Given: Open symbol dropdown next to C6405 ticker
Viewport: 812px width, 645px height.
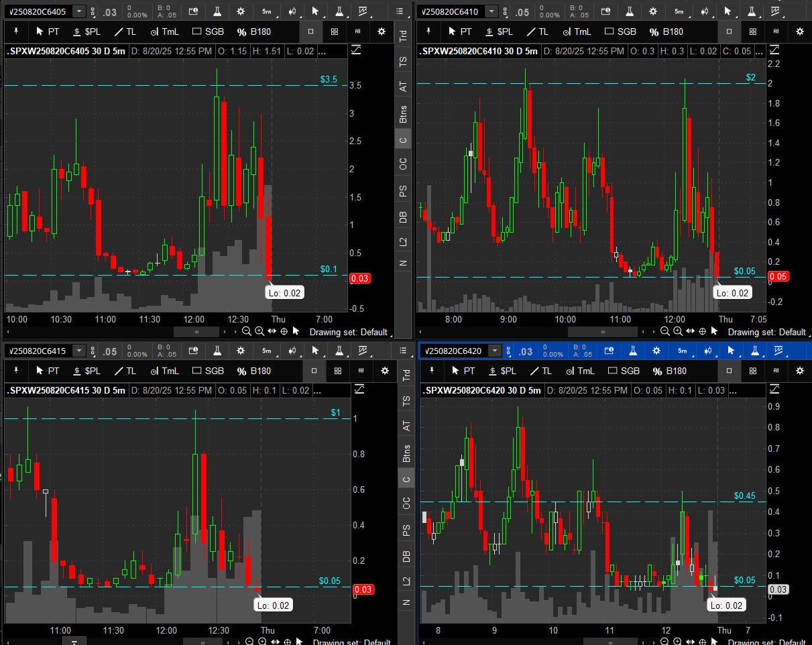Looking at the screenshot, I should pos(79,11).
